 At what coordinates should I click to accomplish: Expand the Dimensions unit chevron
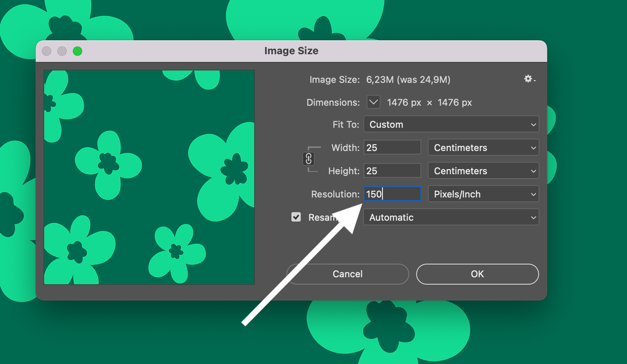(373, 102)
